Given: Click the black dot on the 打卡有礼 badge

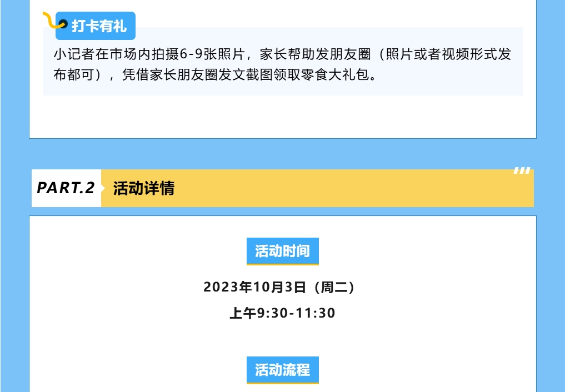Looking at the screenshot, I should pos(63,24).
